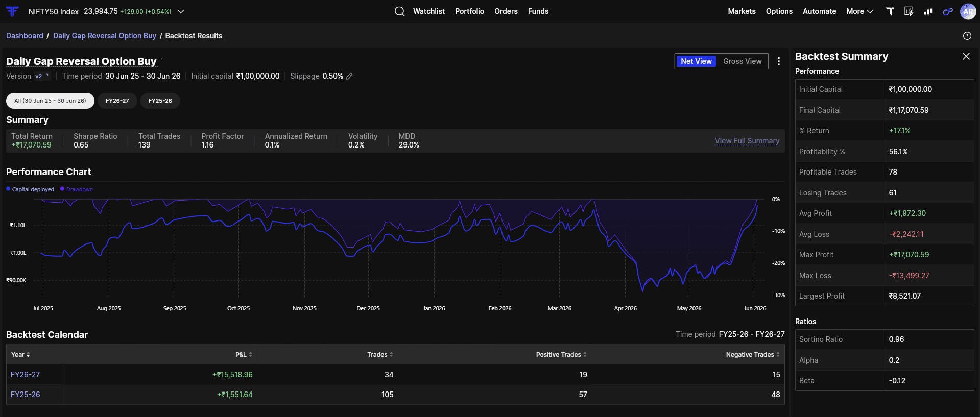Click the blue link chain icon

[x=948, y=11]
